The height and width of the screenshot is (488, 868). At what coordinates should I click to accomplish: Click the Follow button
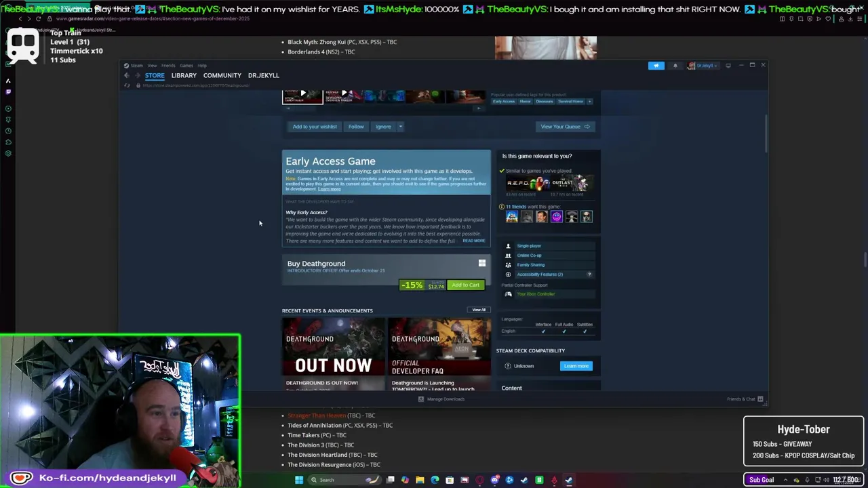click(x=356, y=127)
